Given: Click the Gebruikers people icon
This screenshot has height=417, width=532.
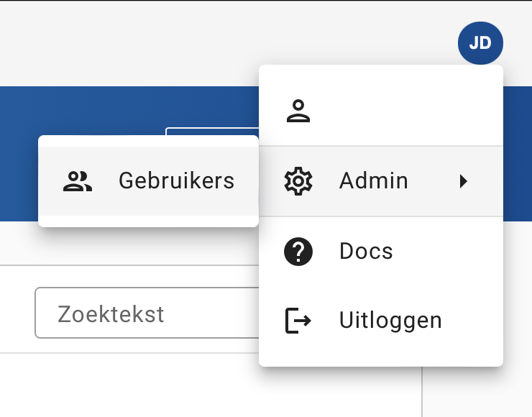Looking at the screenshot, I should pyautogui.click(x=78, y=181).
